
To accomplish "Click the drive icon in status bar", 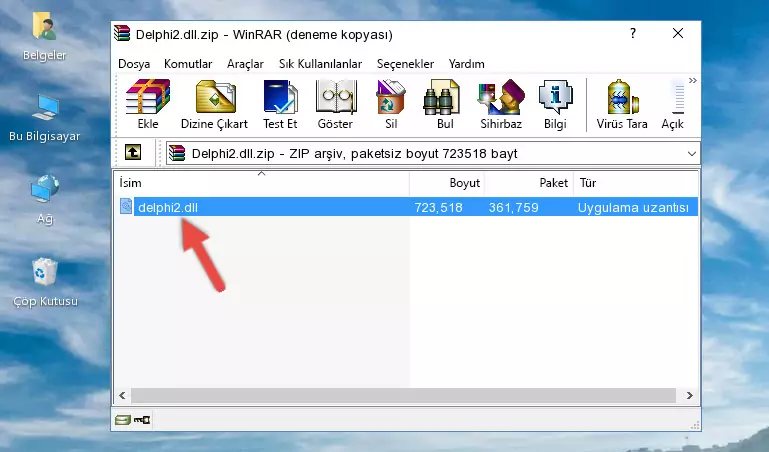I will coord(123,420).
